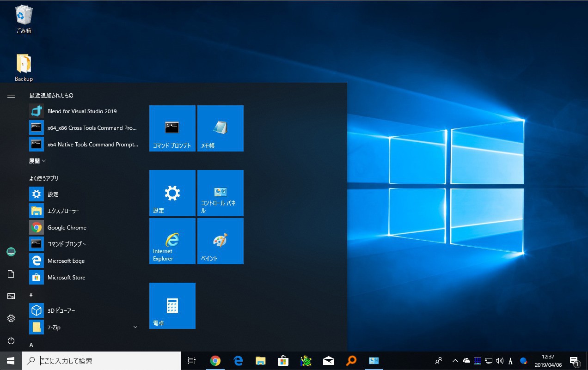
Task: Open the Notepad (メモ帳) tile
Action: [220, 128]
